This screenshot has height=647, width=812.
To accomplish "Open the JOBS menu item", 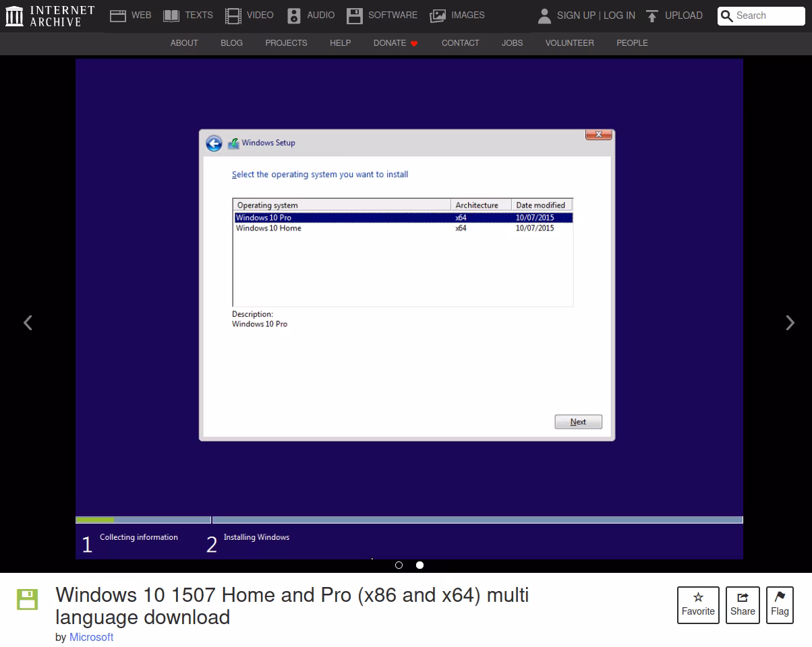I will pos(512,43).
